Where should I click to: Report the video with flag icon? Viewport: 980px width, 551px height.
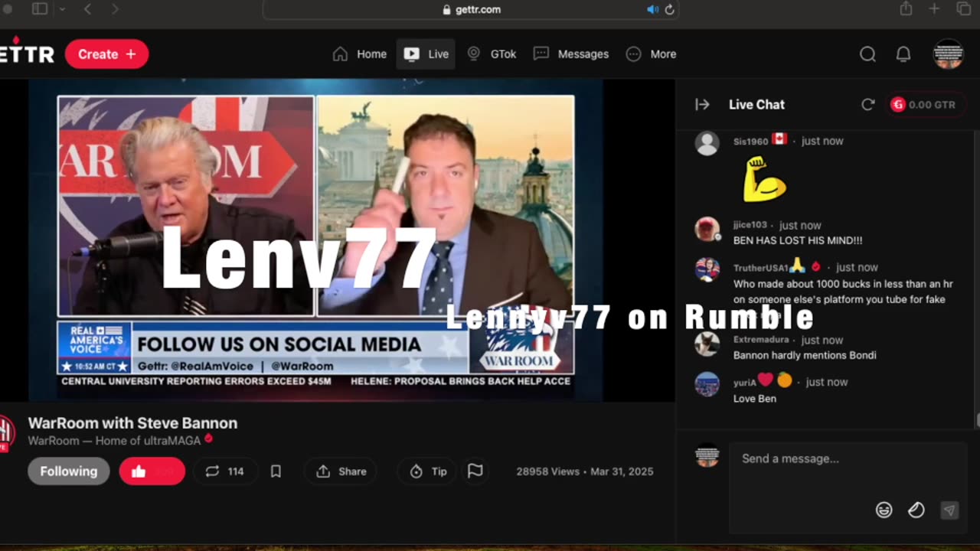475,471
